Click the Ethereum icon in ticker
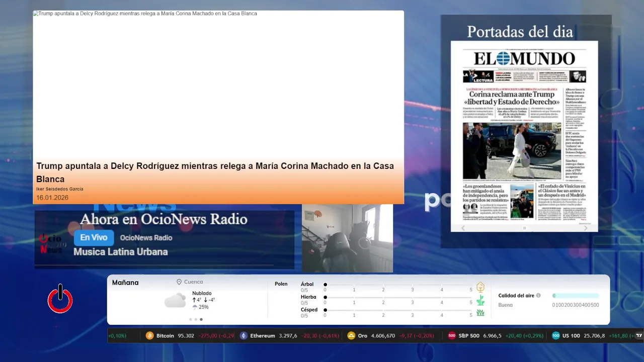Screen dimensions: 644x362 point(244,336)
